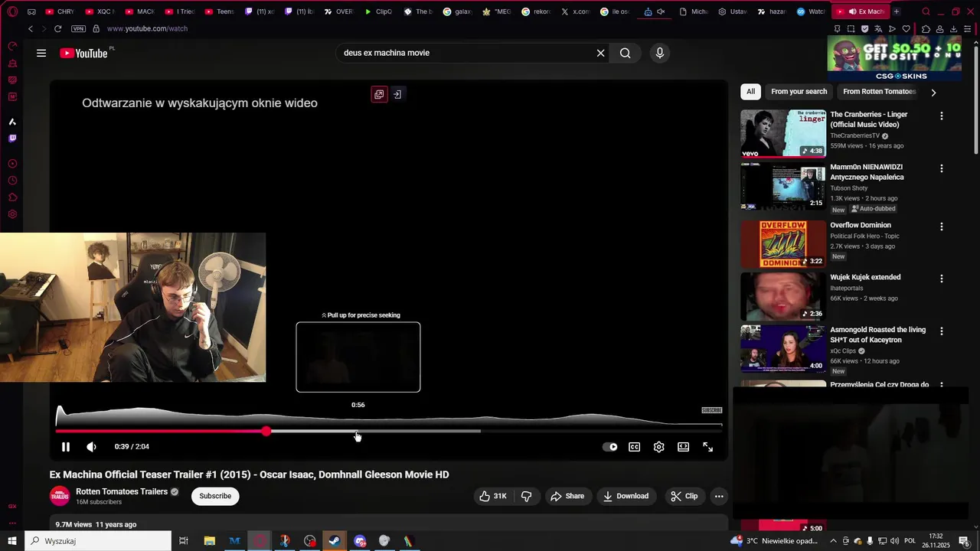The height and width of the screenshot is (551, 980).
Task: Click the magnifier search button
Action: 626,53
